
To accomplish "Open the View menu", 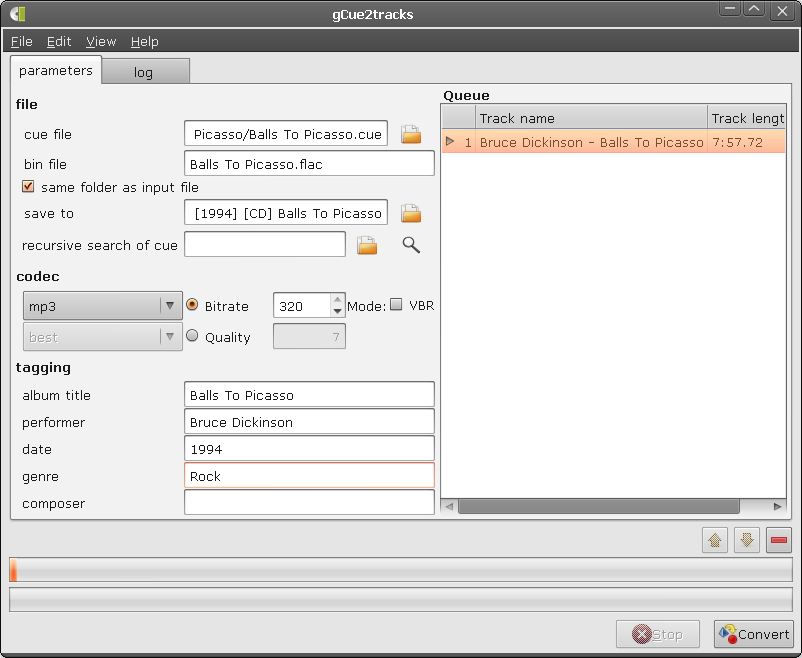I will click(x=101, y=41).
